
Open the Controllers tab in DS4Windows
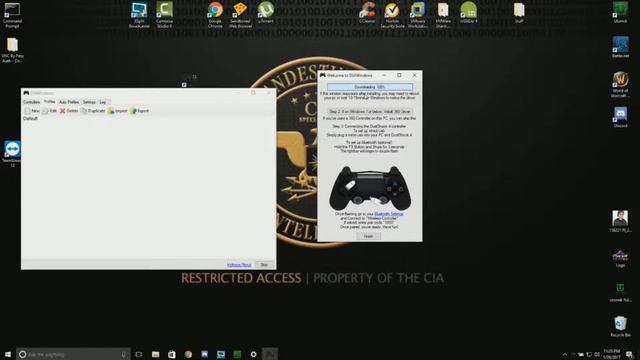pos(31,102)
